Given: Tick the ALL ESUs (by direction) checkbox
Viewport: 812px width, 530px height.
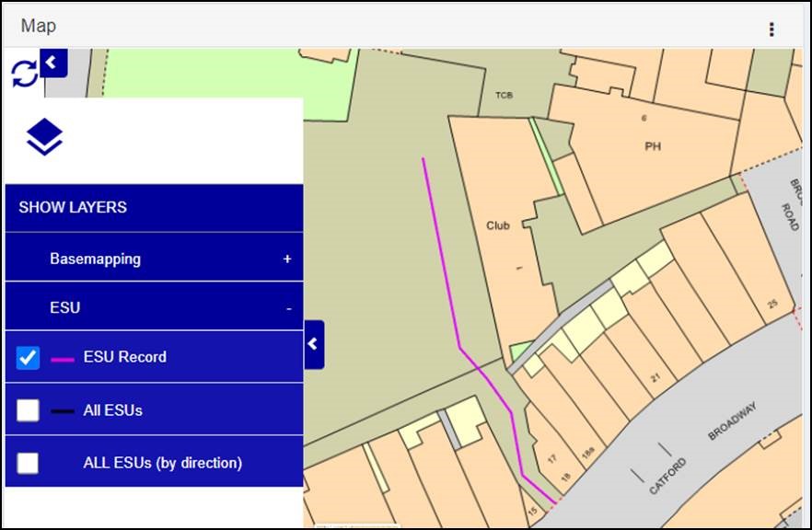Looking at the screenshot, I should (x=28, y=463).
